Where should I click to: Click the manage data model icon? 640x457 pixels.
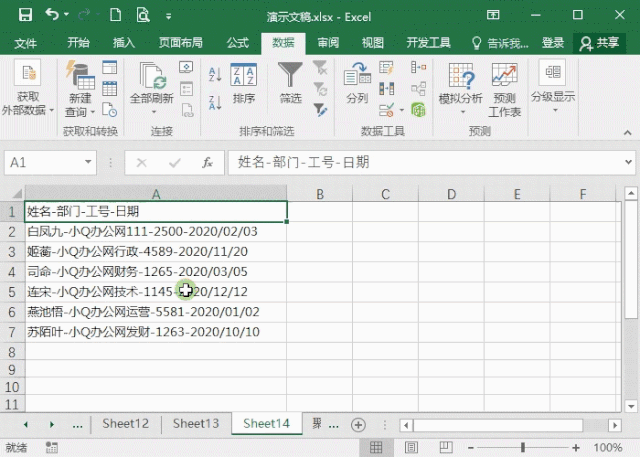(418, 109)
